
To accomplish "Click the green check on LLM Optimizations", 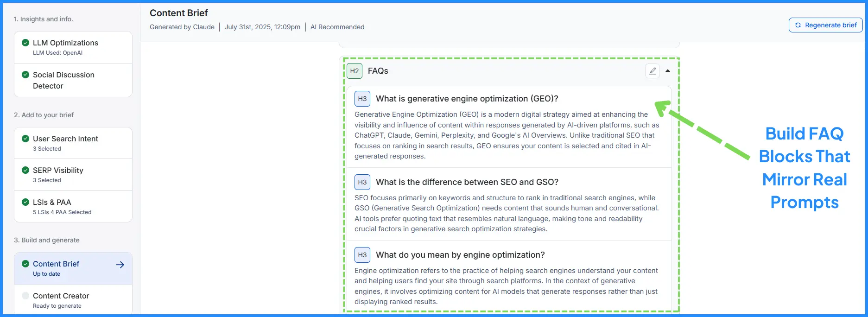I will tap(25, 43).
